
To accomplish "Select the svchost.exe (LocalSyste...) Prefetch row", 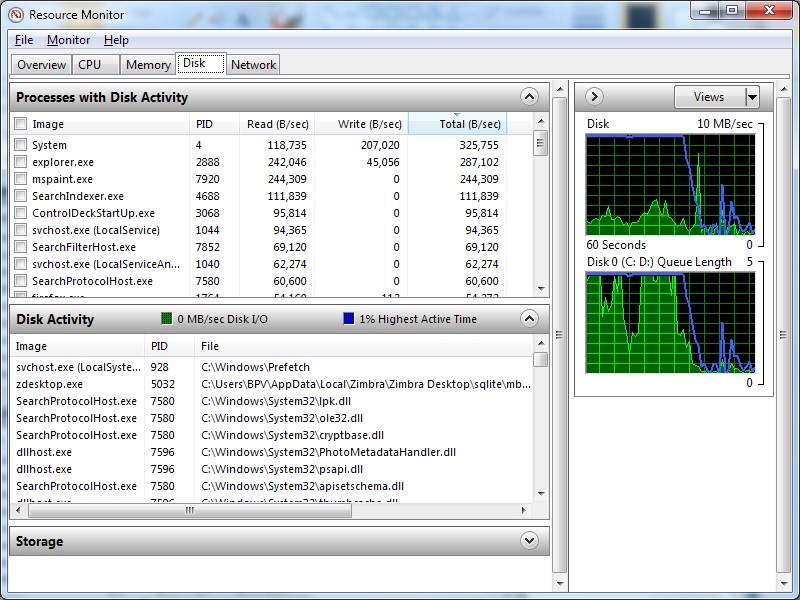I will point(272,367).
